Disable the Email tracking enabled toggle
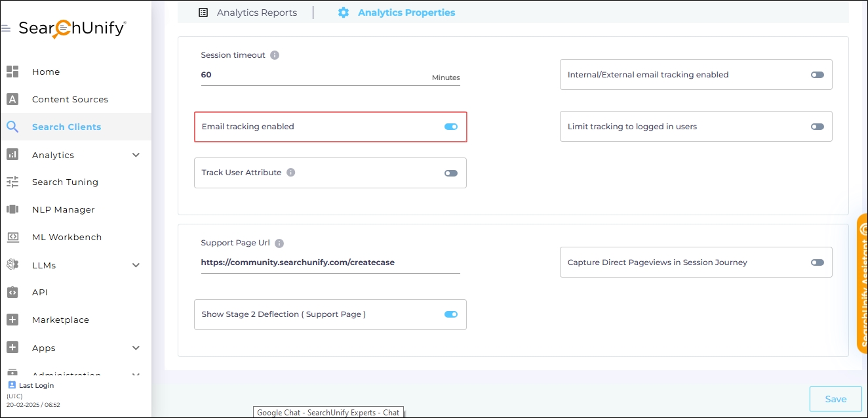 point(451,127)
